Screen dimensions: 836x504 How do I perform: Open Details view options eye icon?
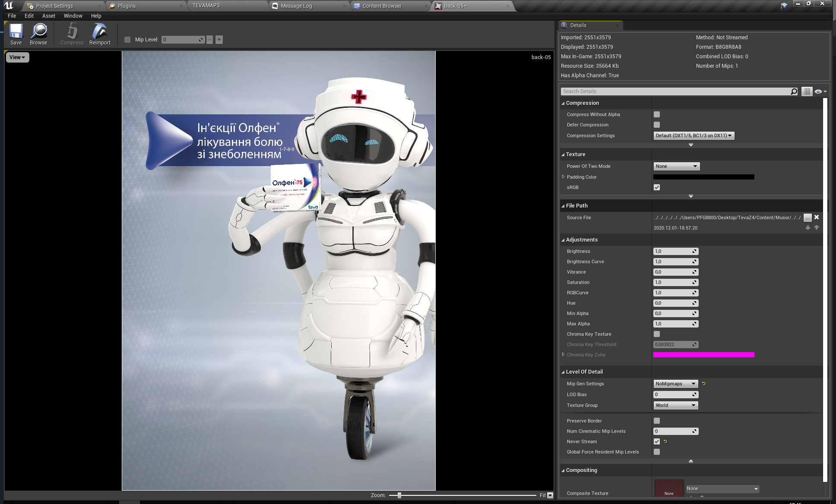pos(820,91)
